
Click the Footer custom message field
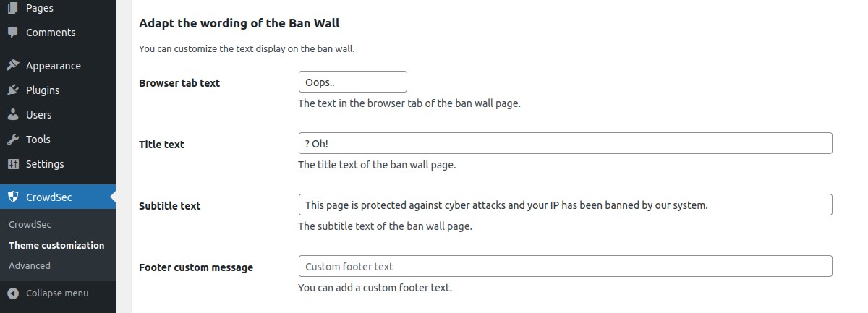(x=564, y=266)
